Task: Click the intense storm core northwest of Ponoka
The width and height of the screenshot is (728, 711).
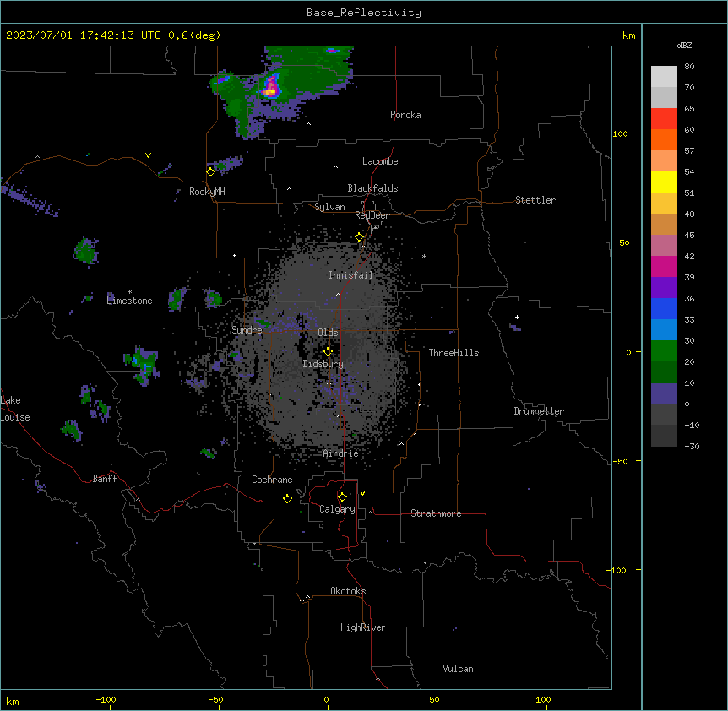Action: pos(270,89)
